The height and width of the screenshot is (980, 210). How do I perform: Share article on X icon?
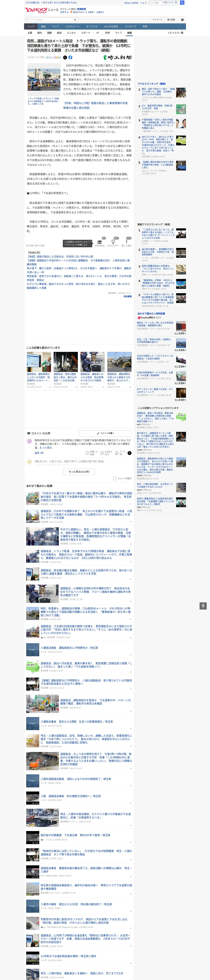coord(65,57)
